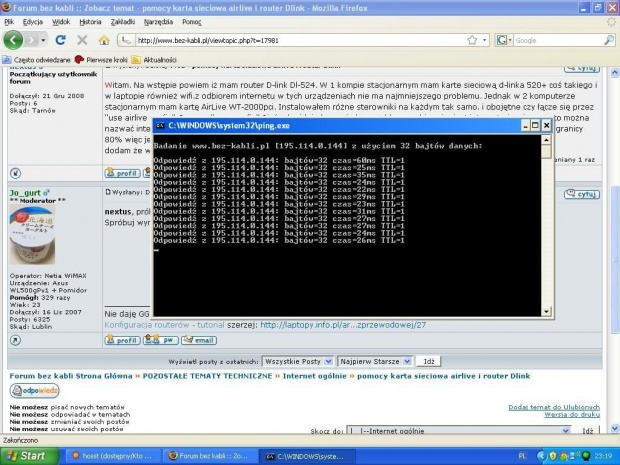Expand the back/forward history dropdown arrow
620x465 pixels.
click(43, 40)
